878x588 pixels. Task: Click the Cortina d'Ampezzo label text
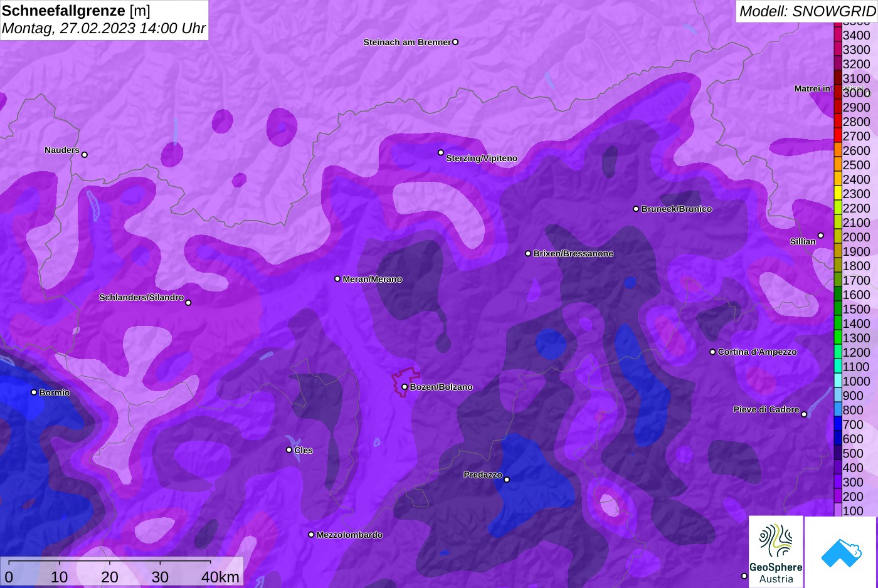(x=758, y=352)
